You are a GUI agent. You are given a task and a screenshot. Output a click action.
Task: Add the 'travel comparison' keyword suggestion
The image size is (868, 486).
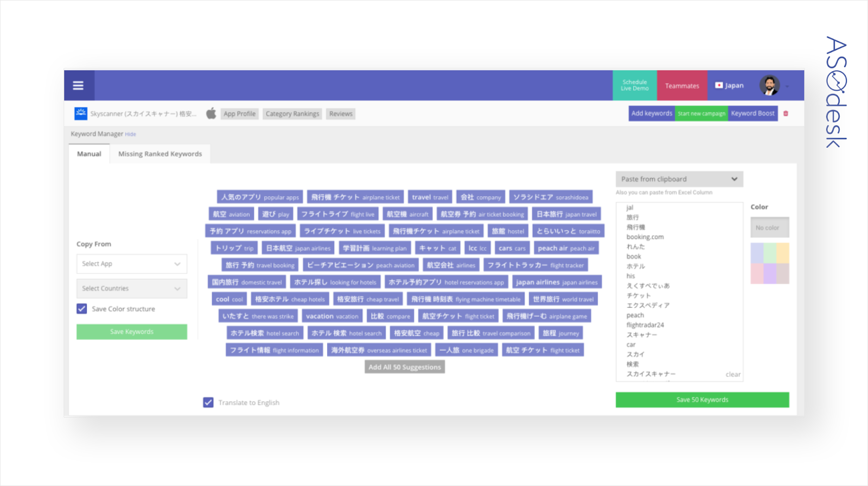coord(491,333)
